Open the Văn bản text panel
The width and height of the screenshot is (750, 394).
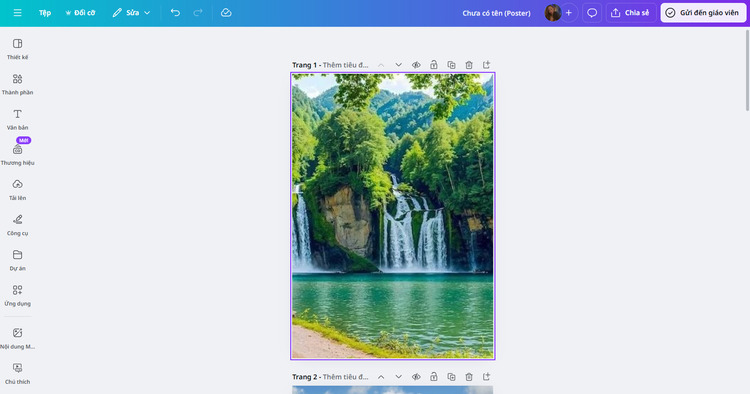click(x=18, y=120)
